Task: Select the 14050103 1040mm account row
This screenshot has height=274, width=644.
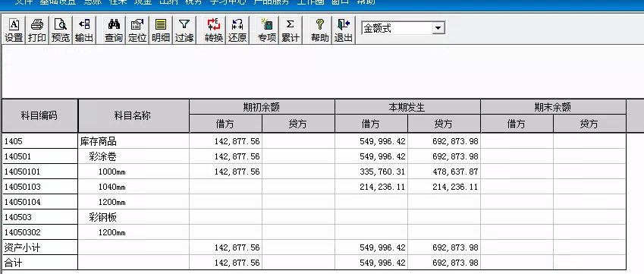Action: (x=314, y=187)
